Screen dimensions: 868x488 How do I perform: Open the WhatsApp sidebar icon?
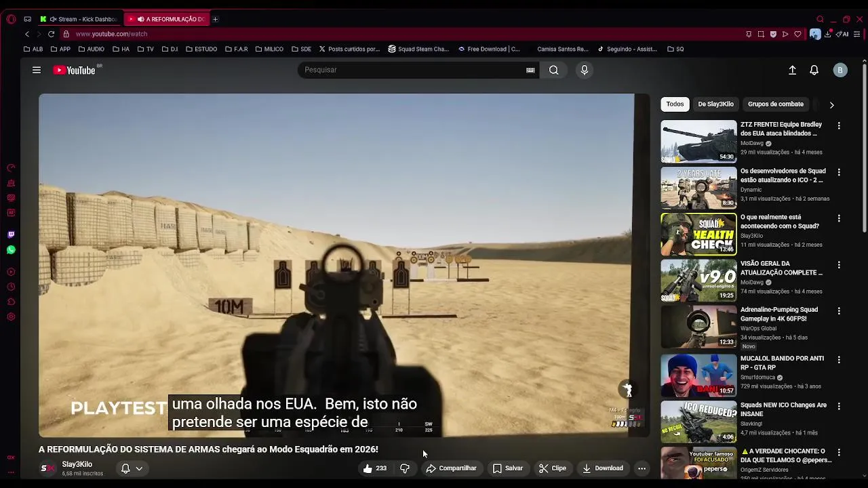pos(11,250)
